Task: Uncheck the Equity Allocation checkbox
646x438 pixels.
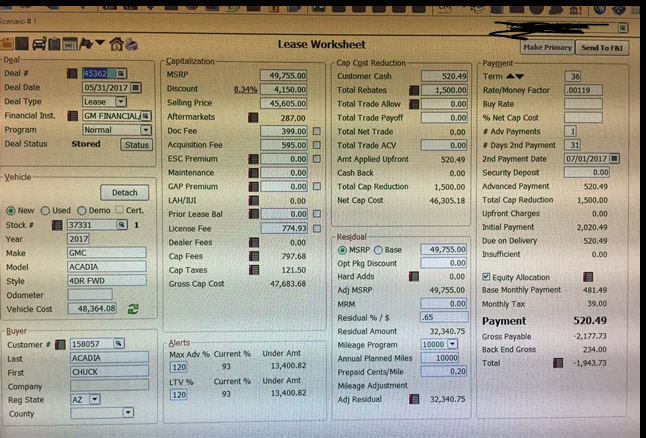Action: 486,277
